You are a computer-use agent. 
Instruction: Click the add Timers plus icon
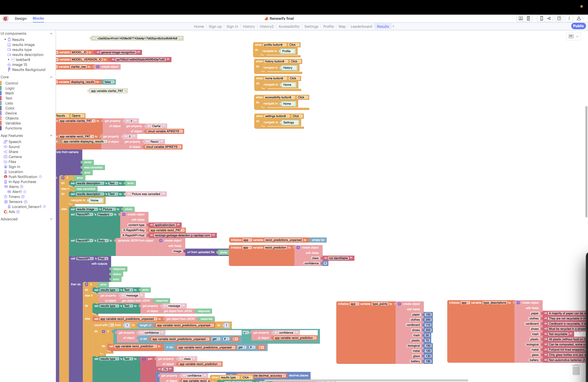(23, 197)
